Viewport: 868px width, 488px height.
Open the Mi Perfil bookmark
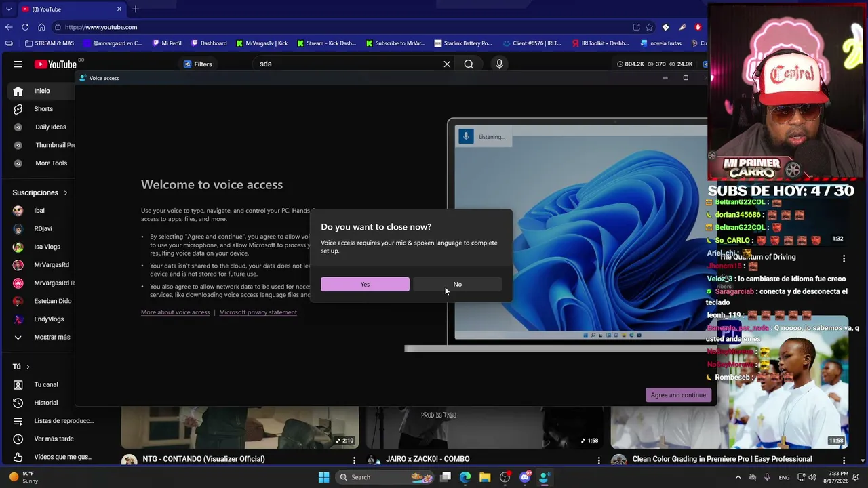pyautogui.click(x=167, y=43)
